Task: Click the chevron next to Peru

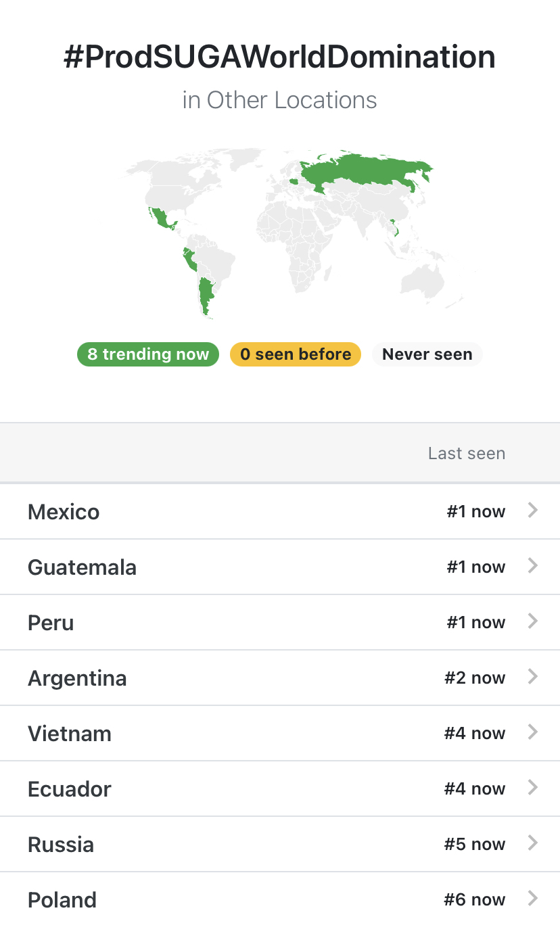Action: coord(533,622)
